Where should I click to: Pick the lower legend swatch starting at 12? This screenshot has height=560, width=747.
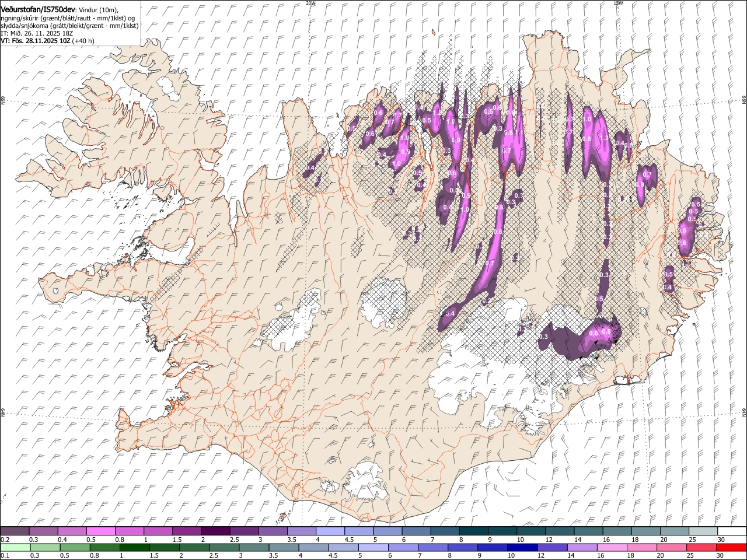(552, 547)
